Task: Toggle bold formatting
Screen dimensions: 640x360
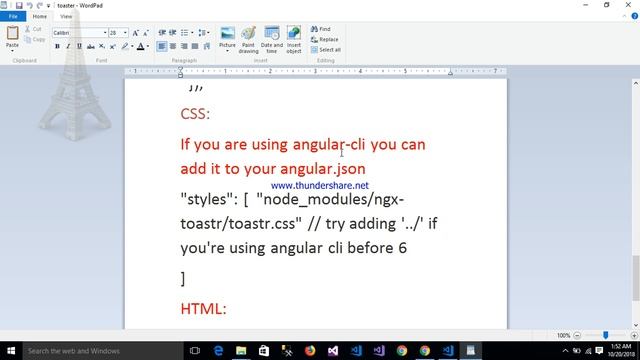Action: 57,47
